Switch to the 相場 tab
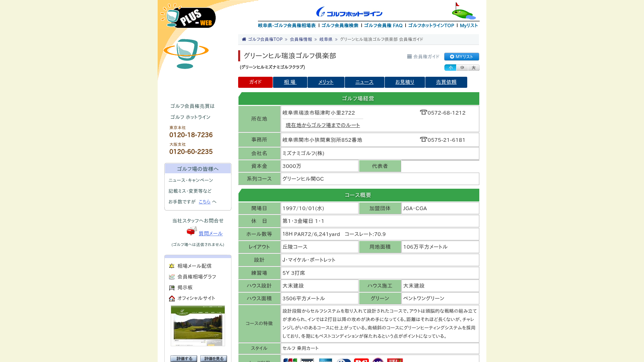 [290, 82]
